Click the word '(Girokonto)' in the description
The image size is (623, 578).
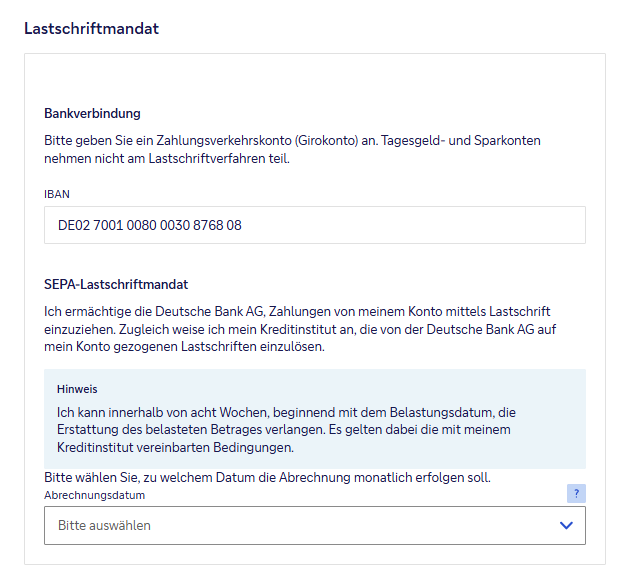pyautogui.click(x=341, y=141)
